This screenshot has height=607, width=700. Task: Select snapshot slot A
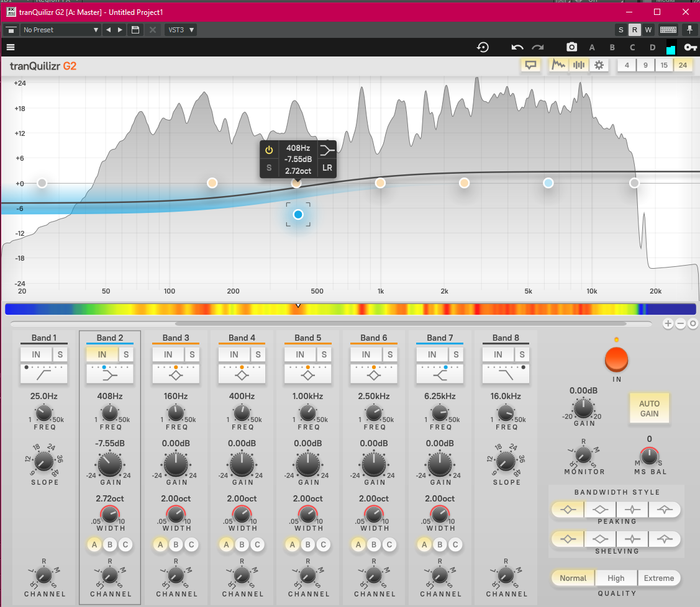592,47
